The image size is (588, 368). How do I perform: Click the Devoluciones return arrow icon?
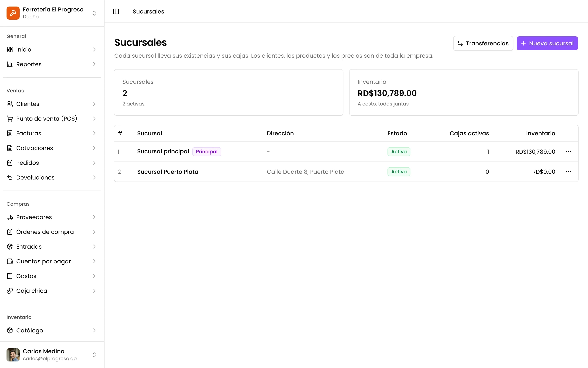click(x=10, y=178)
